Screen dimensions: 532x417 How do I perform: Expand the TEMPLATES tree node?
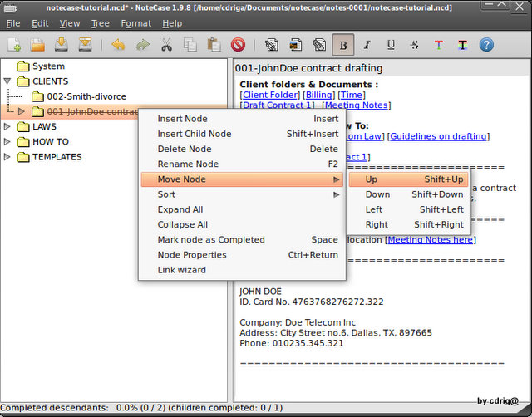7,157
